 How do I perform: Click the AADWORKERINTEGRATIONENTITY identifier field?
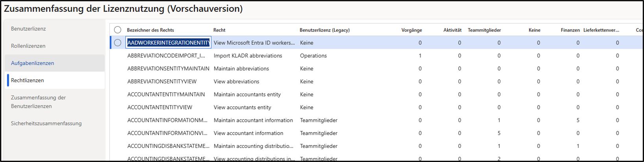(168, 43)
